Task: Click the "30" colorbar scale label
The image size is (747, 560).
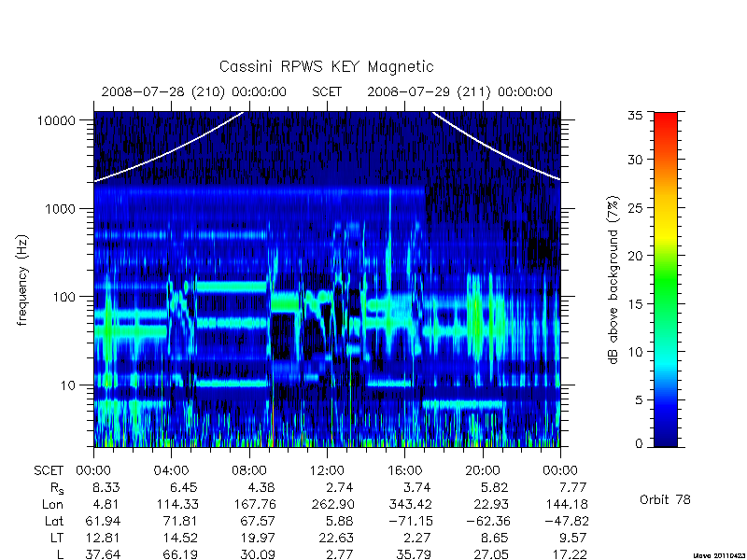Action: point(635,160)
